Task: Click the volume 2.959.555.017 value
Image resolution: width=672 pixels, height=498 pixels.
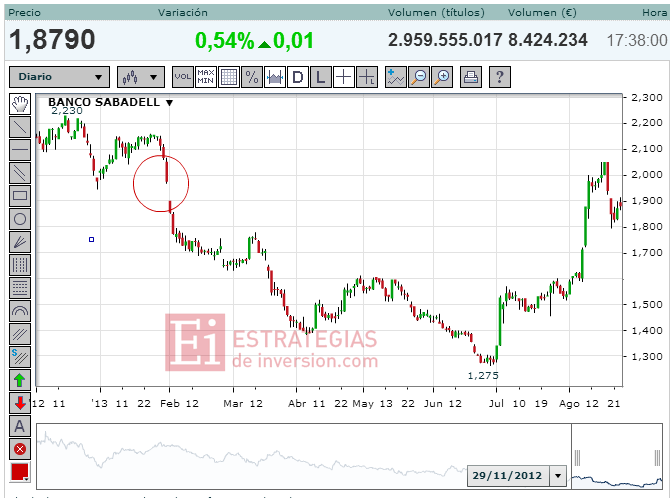Action: [x=445, y=40]
